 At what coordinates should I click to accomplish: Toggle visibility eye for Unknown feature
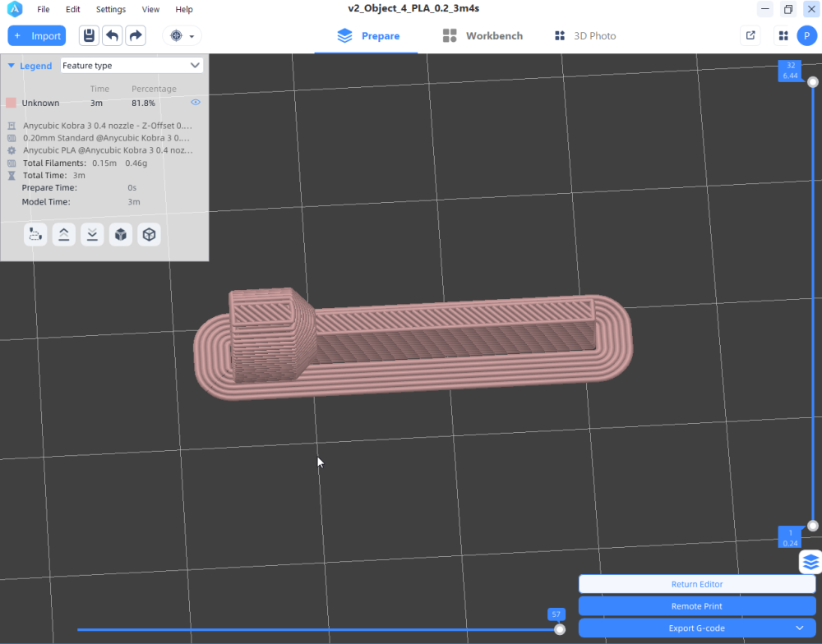click(x=196, y=102)
